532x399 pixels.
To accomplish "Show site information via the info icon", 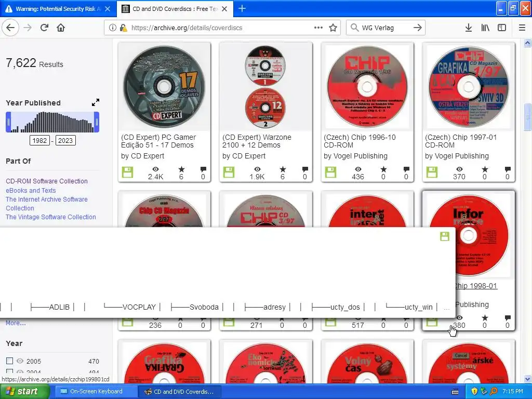I will pyautogui.click(x=112, y=28).
